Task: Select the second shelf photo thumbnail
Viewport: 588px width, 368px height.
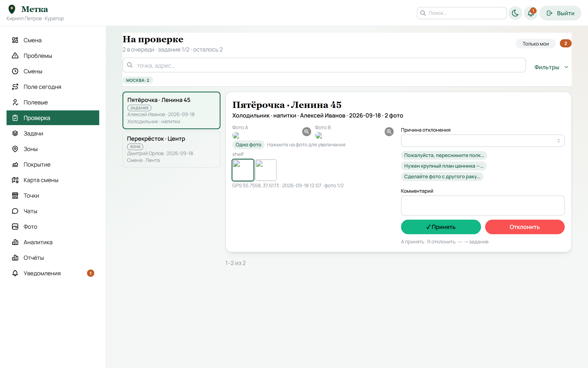Action: (x=266, y=170)
